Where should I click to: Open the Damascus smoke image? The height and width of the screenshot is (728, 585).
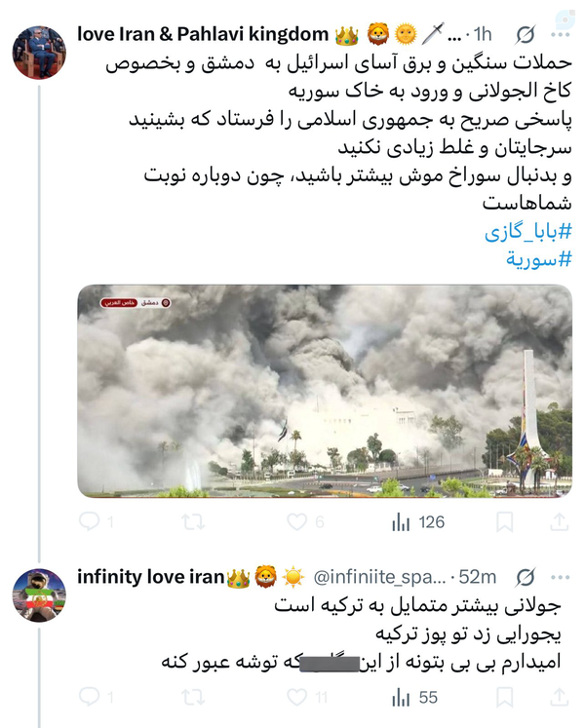[325, 391]
